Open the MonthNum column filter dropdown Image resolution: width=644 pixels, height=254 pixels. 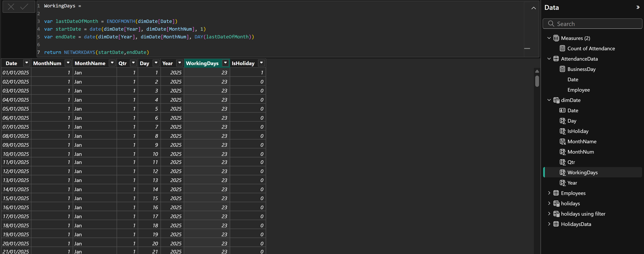pyautogui.click(x=68, y=63)
